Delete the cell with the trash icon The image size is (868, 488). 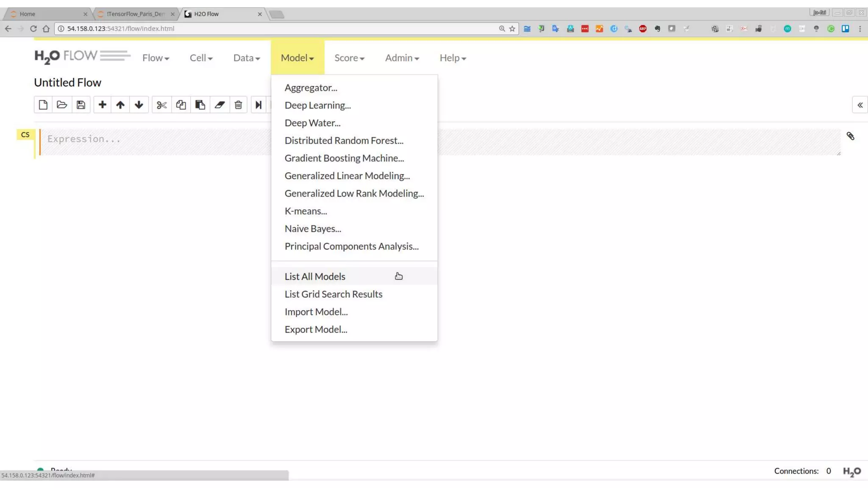coord(238,105)
